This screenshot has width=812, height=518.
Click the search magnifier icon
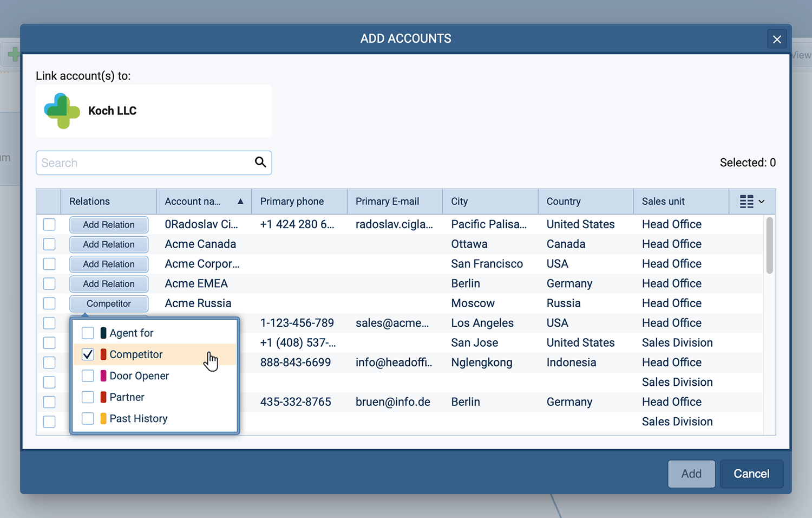click(260, 162)
